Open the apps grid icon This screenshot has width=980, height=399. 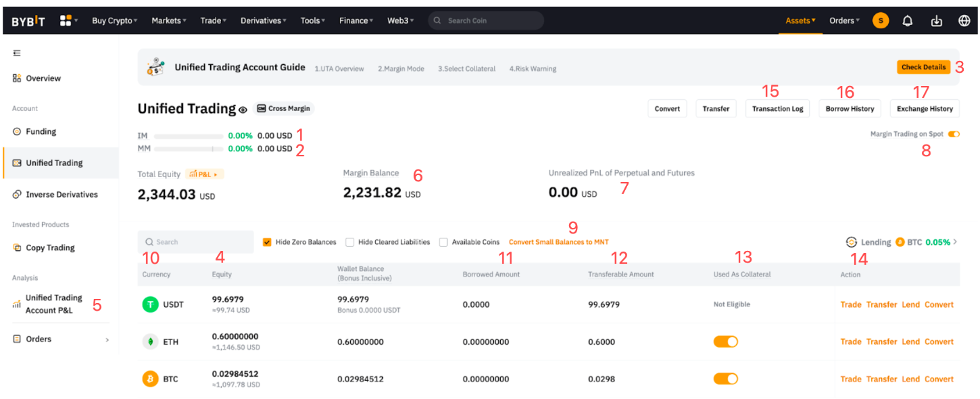click(66, 20)
